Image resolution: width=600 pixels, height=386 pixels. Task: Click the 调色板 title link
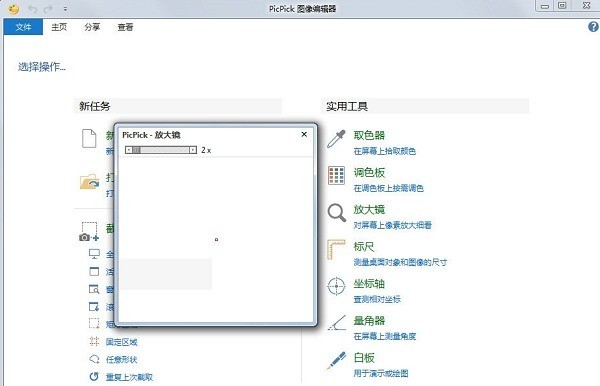click(x=369, y=172)
